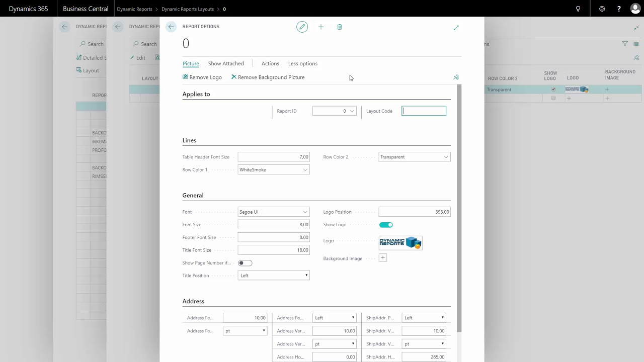Turn off the Show Logo switch
The height and width of the screenshot is (362, 644).
[x=386, y=225]
